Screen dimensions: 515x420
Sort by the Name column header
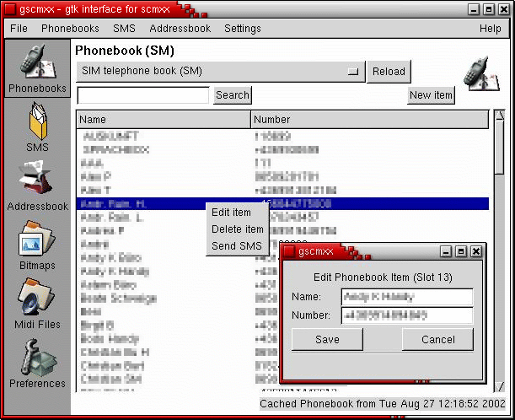164,119
